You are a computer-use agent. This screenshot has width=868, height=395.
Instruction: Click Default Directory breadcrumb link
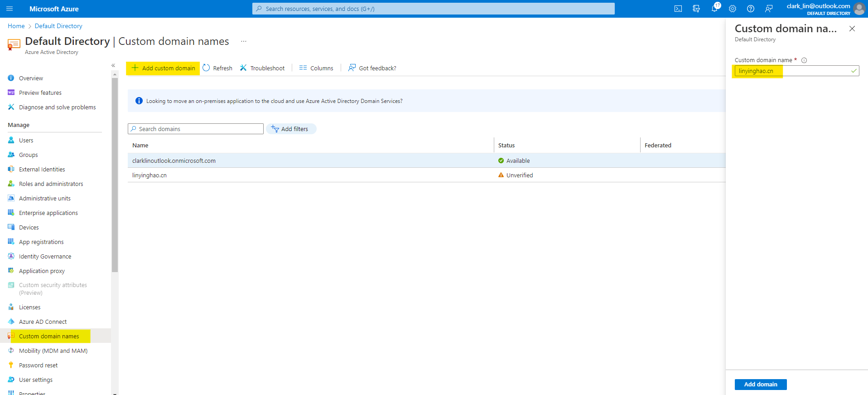coord(58,26)
